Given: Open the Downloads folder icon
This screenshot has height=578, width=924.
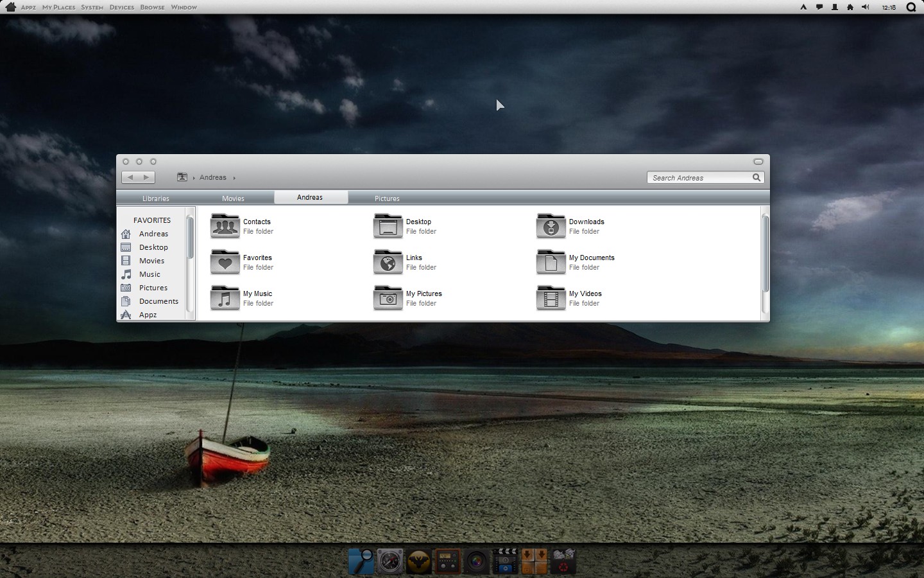Looking at the screenshot, I should (x=551, y=226).
